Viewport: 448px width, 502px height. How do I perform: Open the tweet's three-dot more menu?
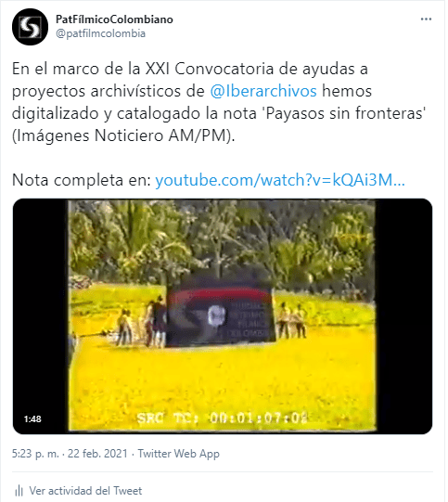426,19
